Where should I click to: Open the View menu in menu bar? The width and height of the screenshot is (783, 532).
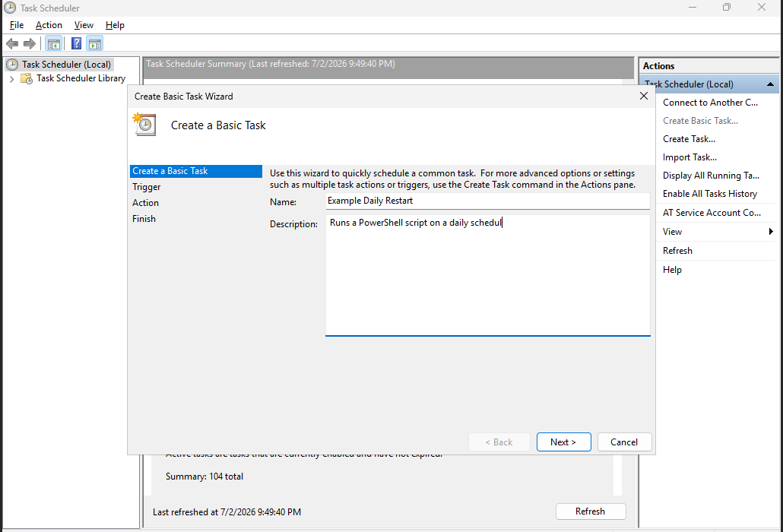click(84, 25)
